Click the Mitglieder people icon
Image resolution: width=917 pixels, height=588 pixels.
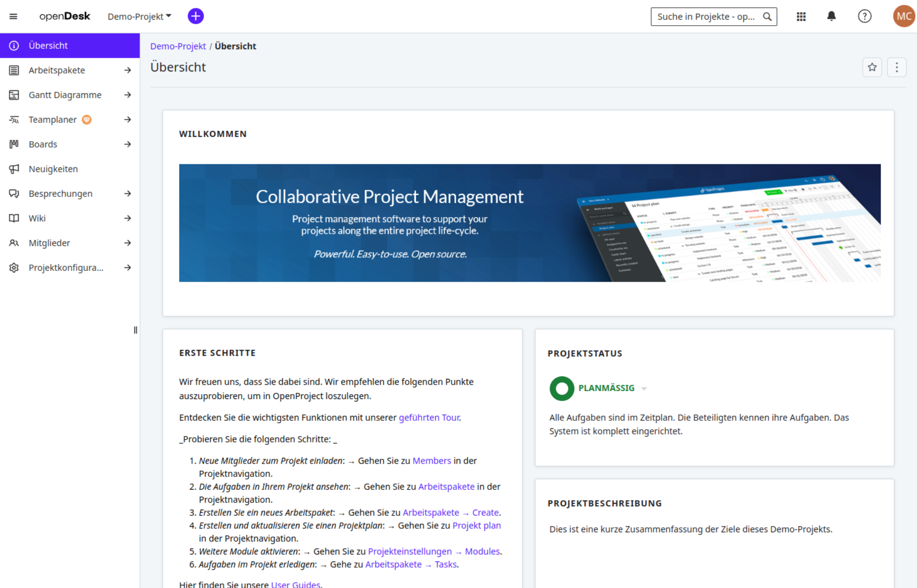tap(14, 243)
